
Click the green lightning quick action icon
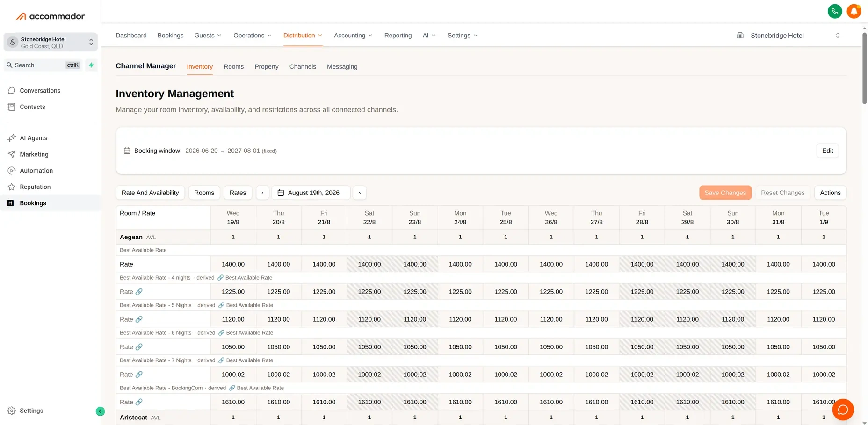point(91,65)
